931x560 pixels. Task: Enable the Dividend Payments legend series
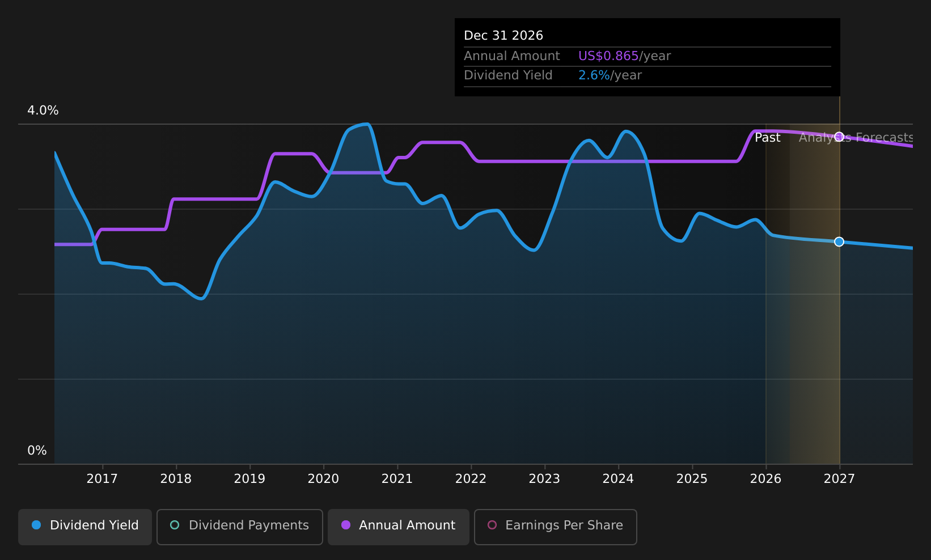click(240, 527)
